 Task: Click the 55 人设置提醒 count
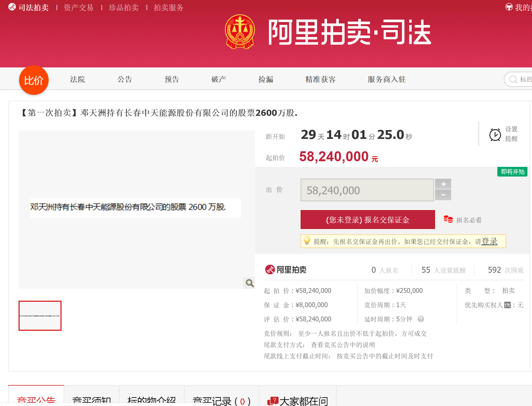click(x=444, y=270)
